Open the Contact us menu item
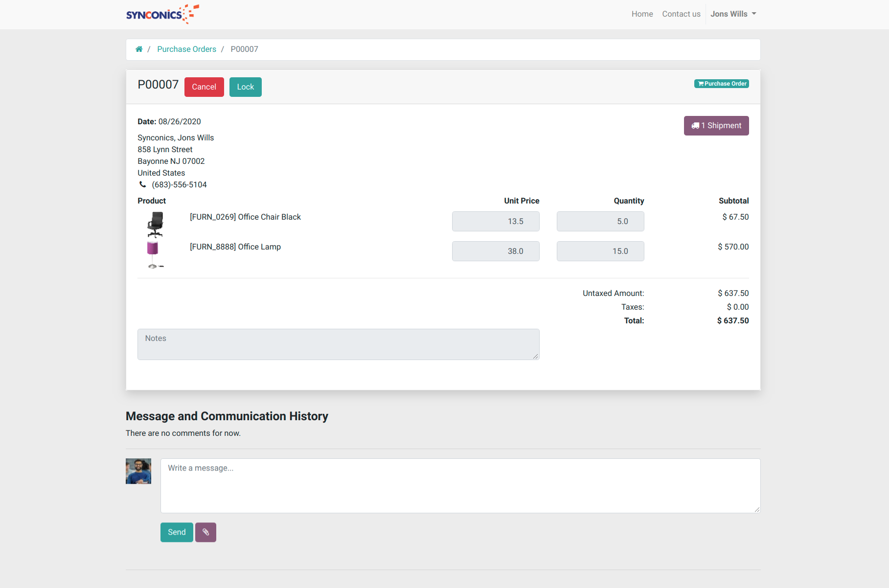Viewport: 889px width, 588px height. pyautogui.click(x=681, y=14)
